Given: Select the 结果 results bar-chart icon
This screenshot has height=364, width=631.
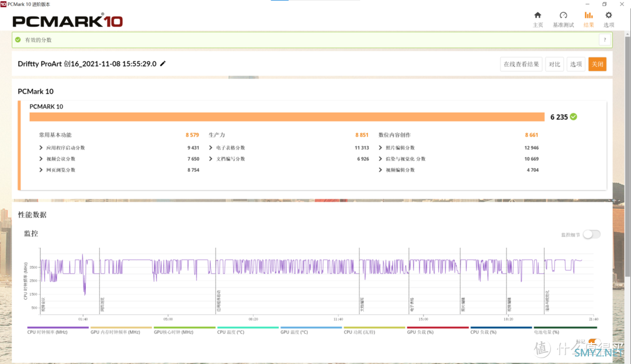Looking at the screenshot, I should [589, 15].
